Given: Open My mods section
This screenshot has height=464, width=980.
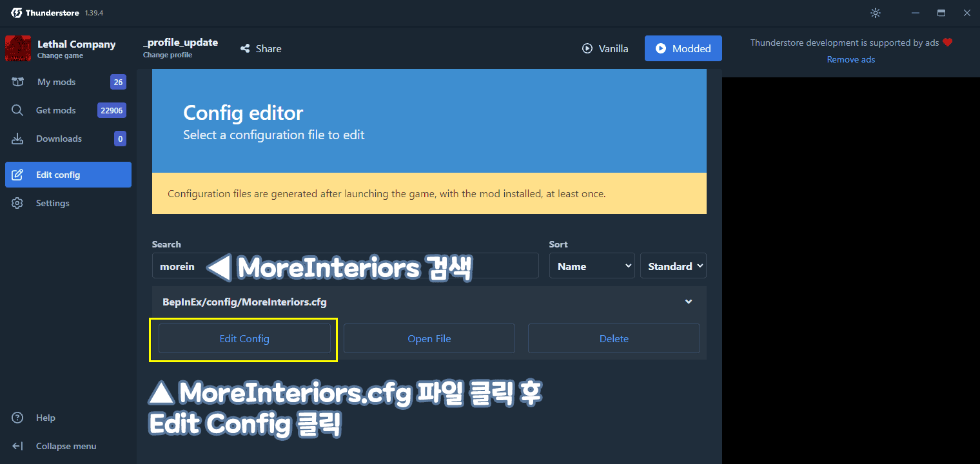Looking at the screenshot, I should pyautogui.click(x=68, y=82).
